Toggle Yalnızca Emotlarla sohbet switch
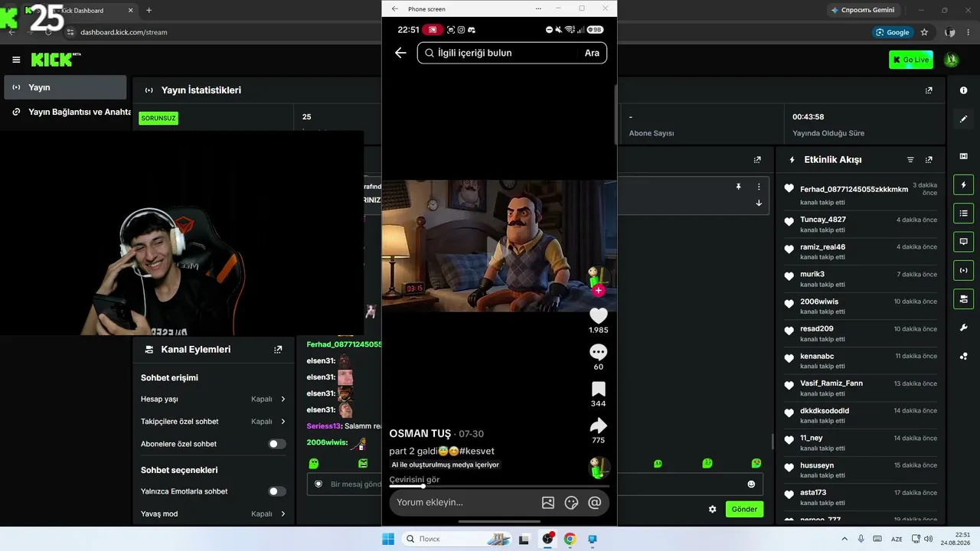The height and width of the screenshot is (551, 980). click(277, 491)
